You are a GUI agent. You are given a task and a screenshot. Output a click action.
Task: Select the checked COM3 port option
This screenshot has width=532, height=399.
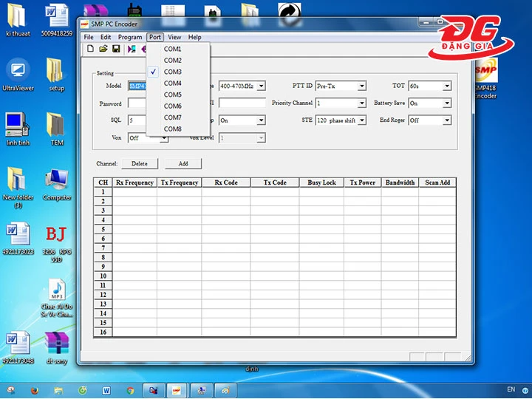click(x=173, y=72)
